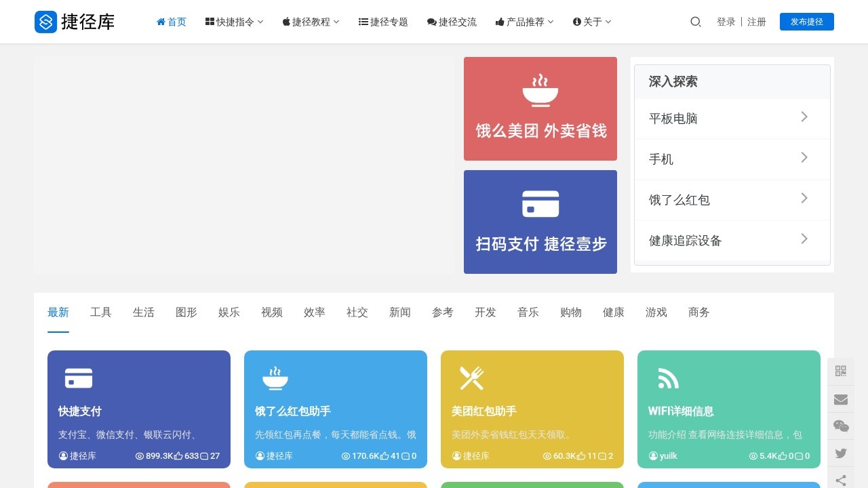Screen dimensions: 868x488
Task: Switch to the 音乐 tab
Action: (528, 312)
